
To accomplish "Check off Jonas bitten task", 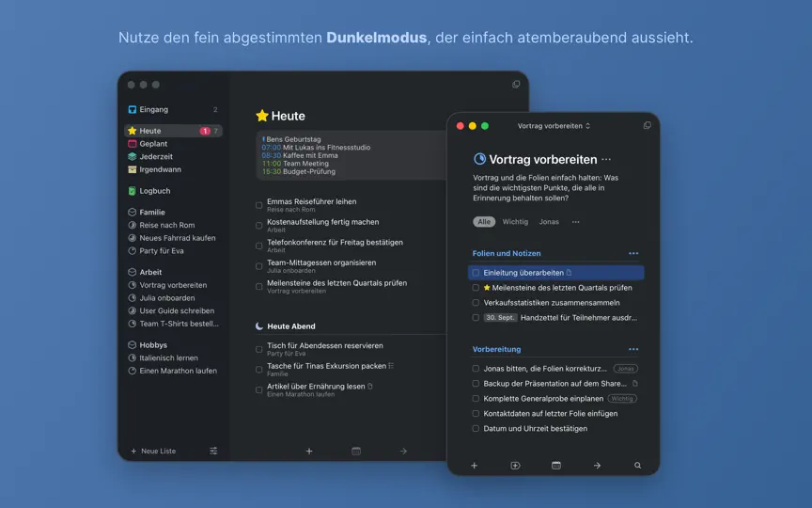I will click(476, 369).
